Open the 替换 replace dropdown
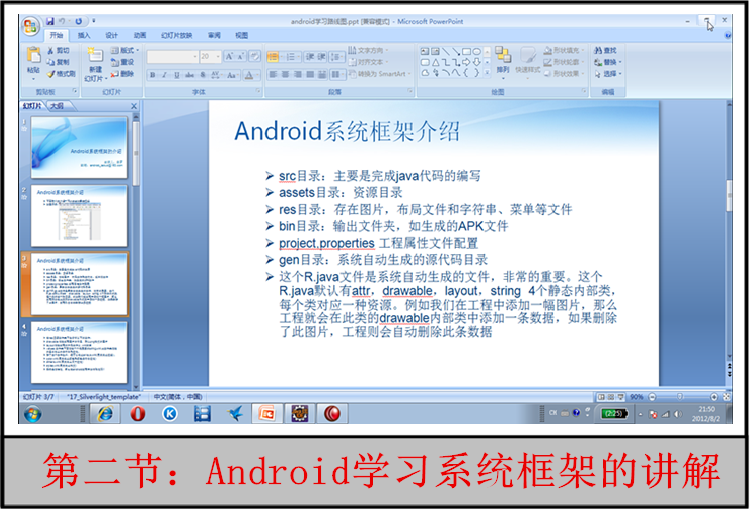 (608, 62)
